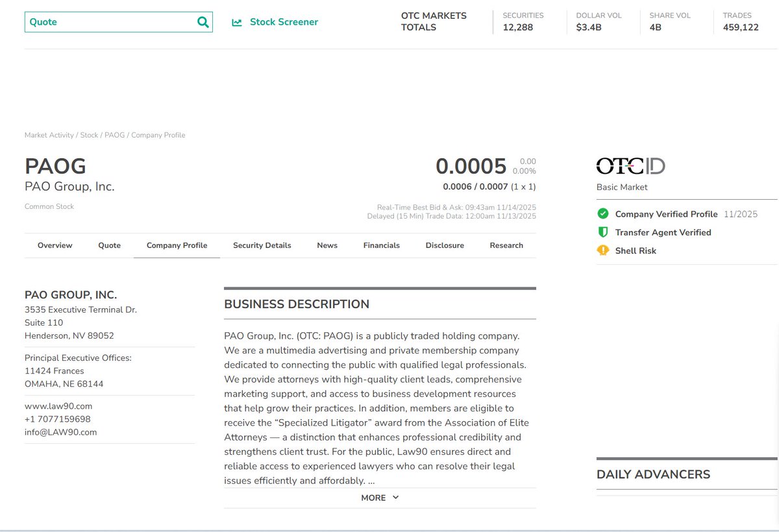
Task: Click the DAILY ADVANCERS heading
Action: tap(653, 474)
